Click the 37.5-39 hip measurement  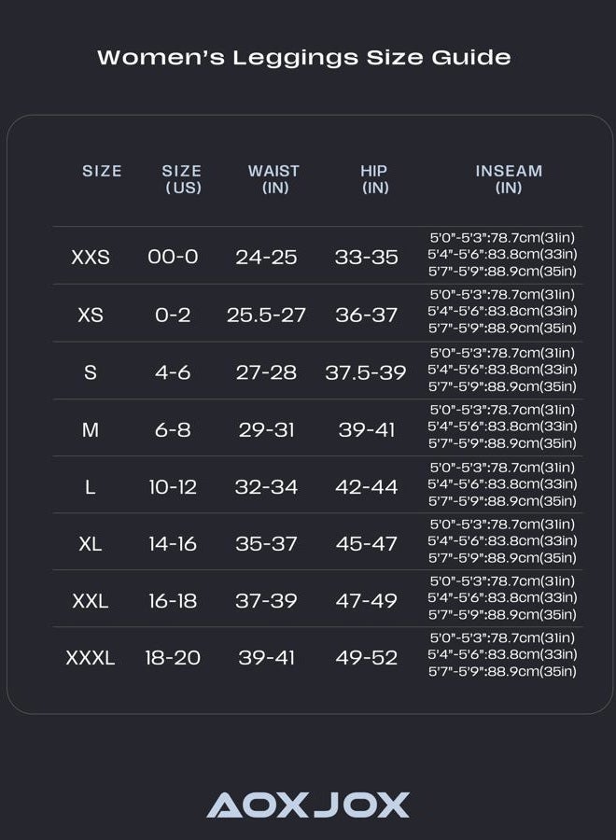(x=366, y=371)
